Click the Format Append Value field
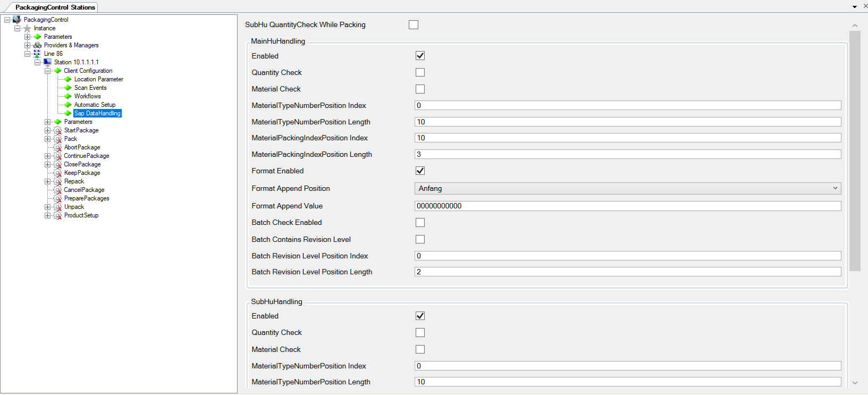Image resolution: width=868 pixels, height=395 pixels. coord(628,206)
